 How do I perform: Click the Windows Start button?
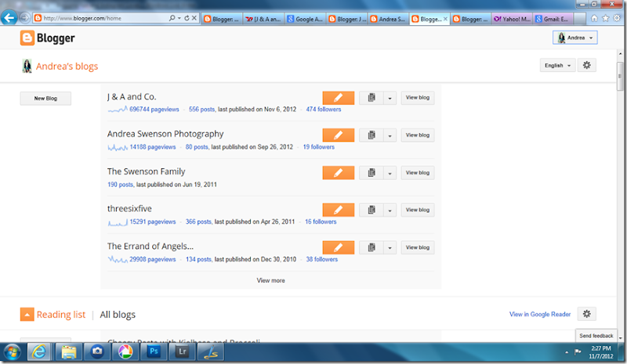[13, 352]
